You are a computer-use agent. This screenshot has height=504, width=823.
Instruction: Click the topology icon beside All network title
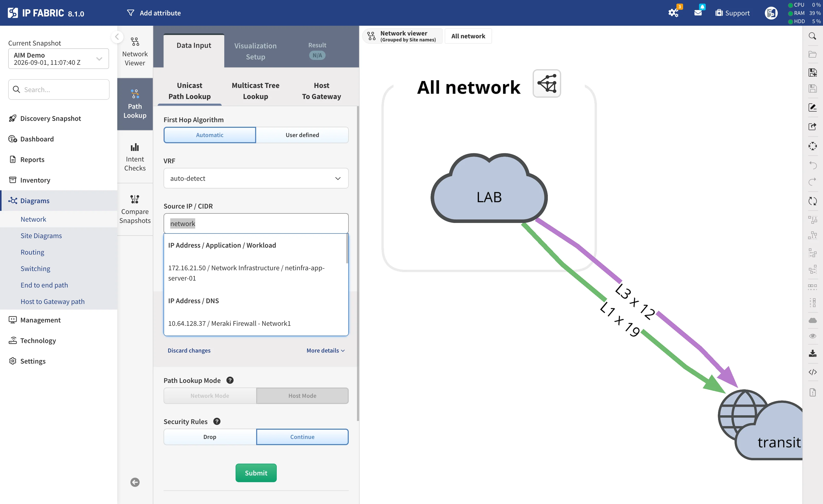(x=547, y=84)
